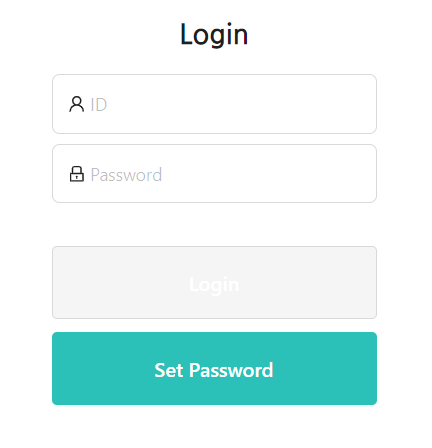Click the Set Password label text
The height and width of the screenshot is (448, 432).
(214, 370)
